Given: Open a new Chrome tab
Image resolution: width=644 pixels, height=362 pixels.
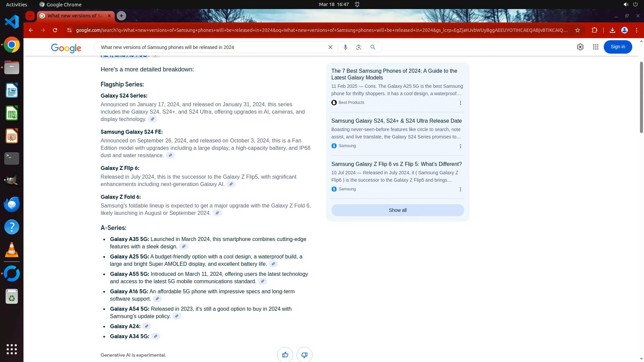Looking at the screenshot, I should click(121, 16).
